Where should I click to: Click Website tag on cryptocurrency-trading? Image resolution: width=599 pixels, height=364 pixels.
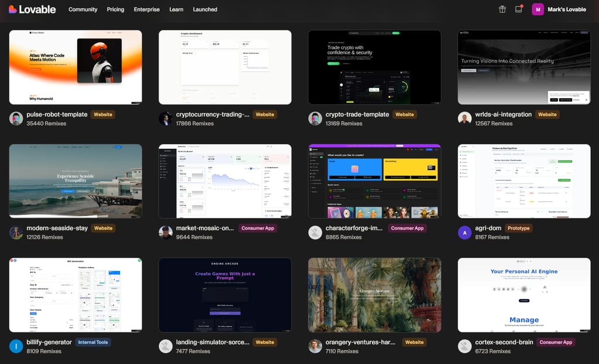[265, 114]
